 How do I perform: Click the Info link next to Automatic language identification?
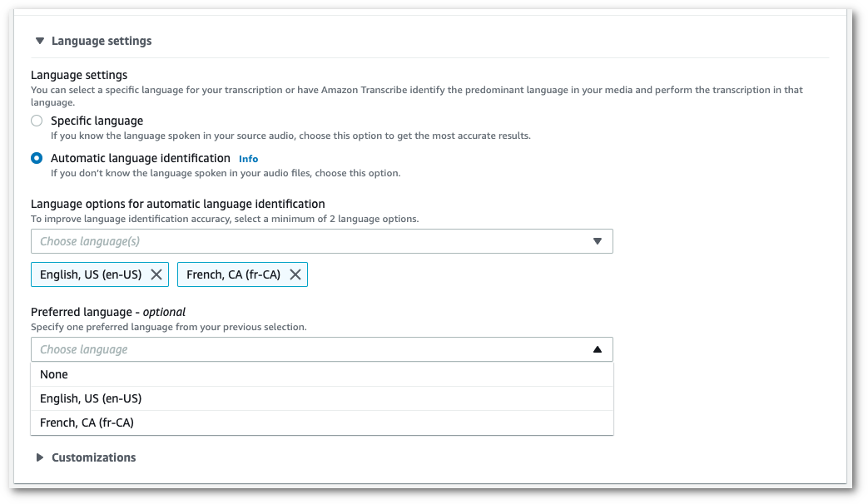tap(248, 158)
